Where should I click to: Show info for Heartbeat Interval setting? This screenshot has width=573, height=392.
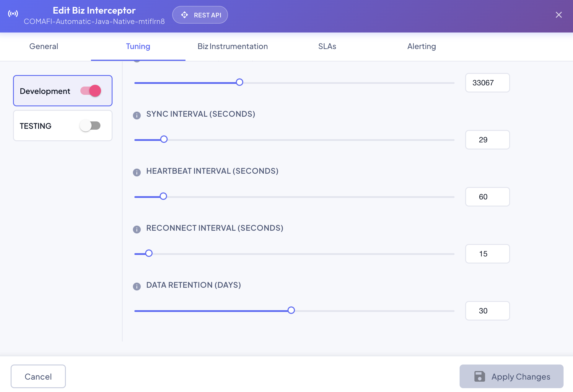click(x=137, y=172)
